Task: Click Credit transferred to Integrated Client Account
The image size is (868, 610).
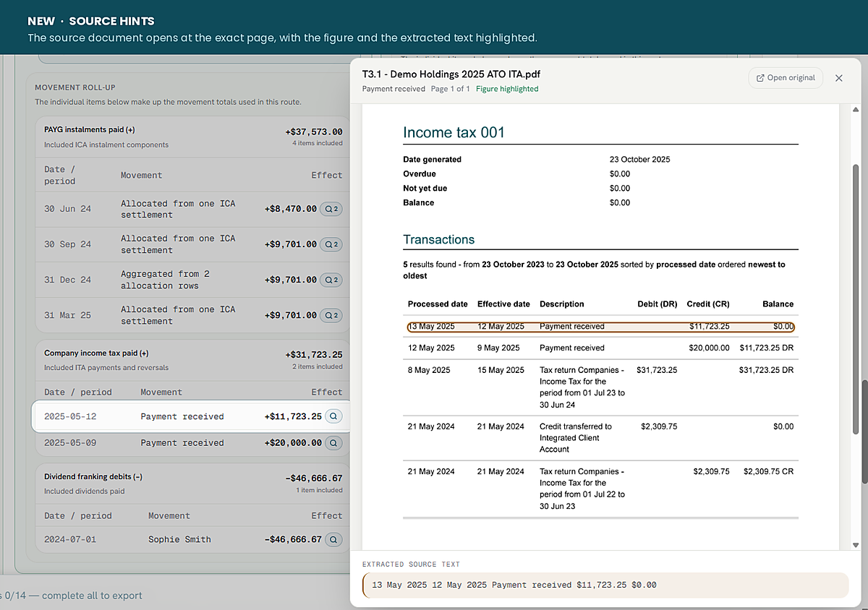Action: point(576,438)
